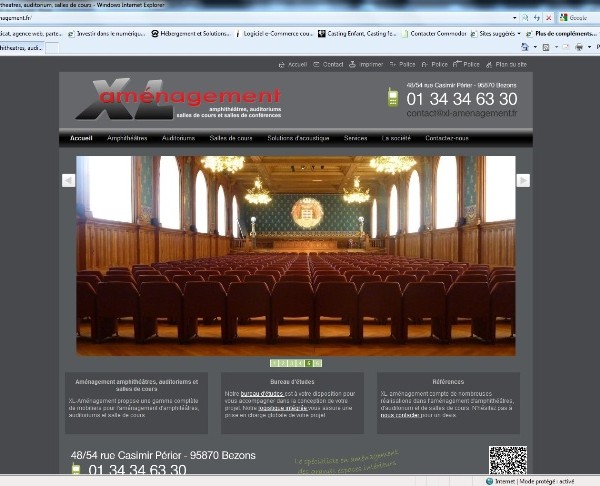This screenshot has height=486, width=600.
Task: Expand the feeds dropdown arrow in command bar
Action: (x=556, y=47)
